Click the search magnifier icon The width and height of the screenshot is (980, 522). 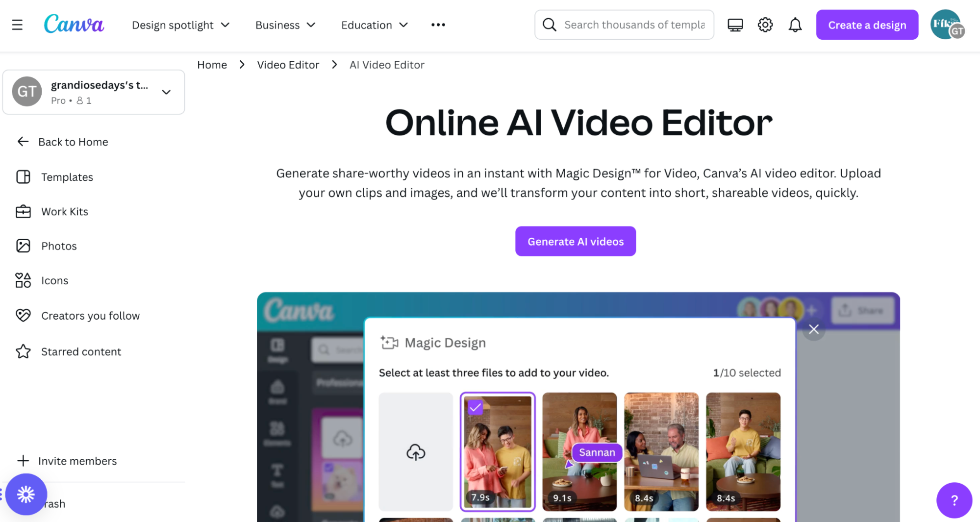[x=550, y=25]
